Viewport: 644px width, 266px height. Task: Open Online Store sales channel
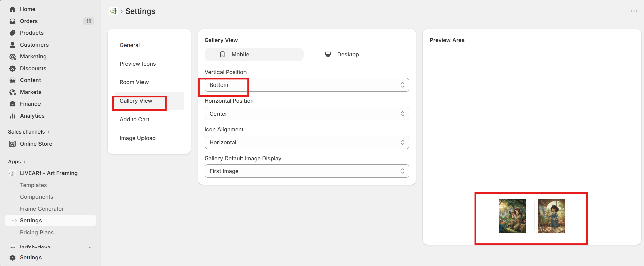[50, 144]
